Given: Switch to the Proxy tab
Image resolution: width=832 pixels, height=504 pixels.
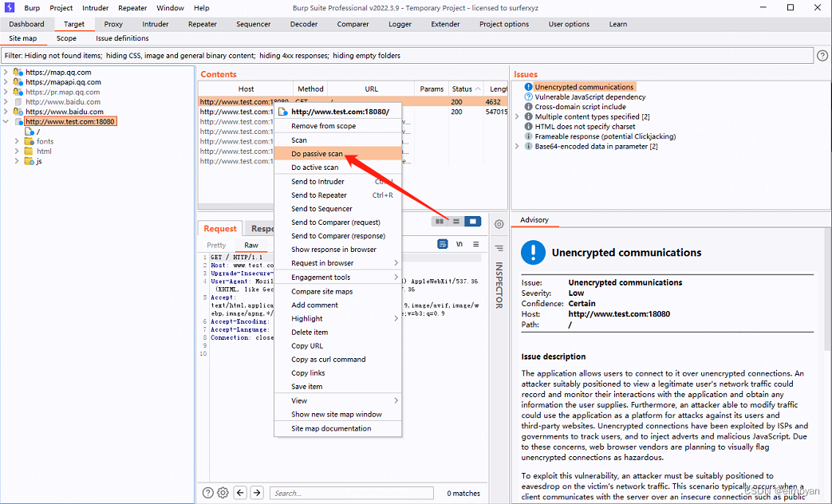Looking at the screenshot, I should click(112, 24).
